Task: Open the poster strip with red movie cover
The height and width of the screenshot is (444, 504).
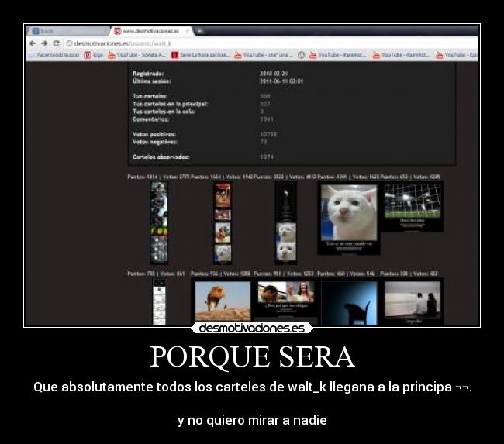Action: (223, 222)
